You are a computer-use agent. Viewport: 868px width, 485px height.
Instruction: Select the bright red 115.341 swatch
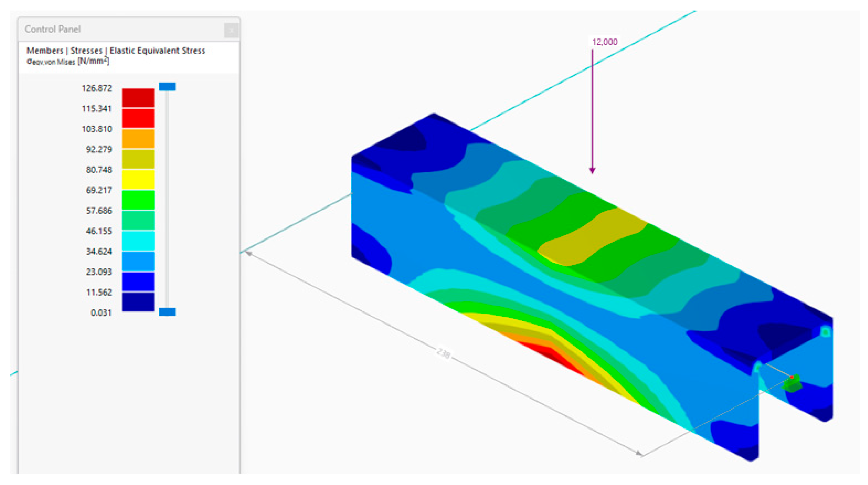pyautogui.click(x=138, y=118)
